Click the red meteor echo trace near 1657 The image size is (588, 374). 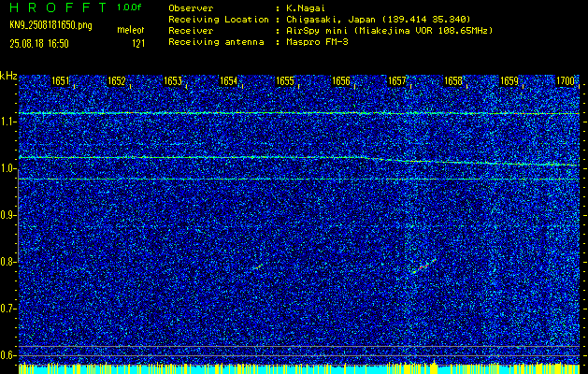[x=423, y=266]
